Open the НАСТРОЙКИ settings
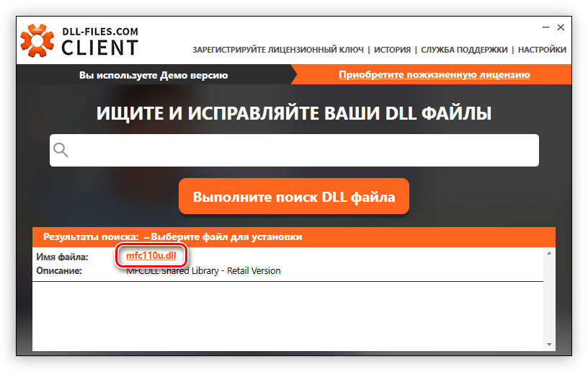 [542, 50]
